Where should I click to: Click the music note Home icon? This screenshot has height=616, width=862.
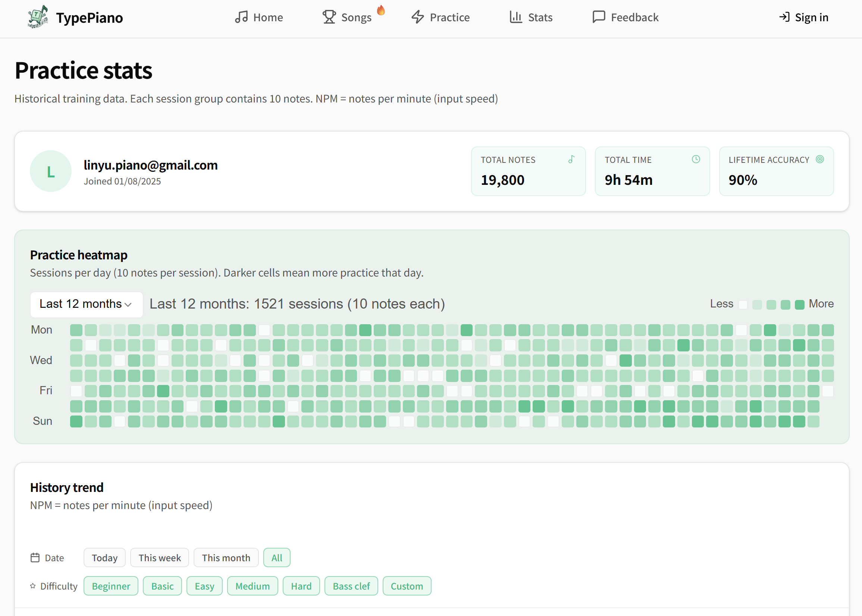(x=241, y=17)
